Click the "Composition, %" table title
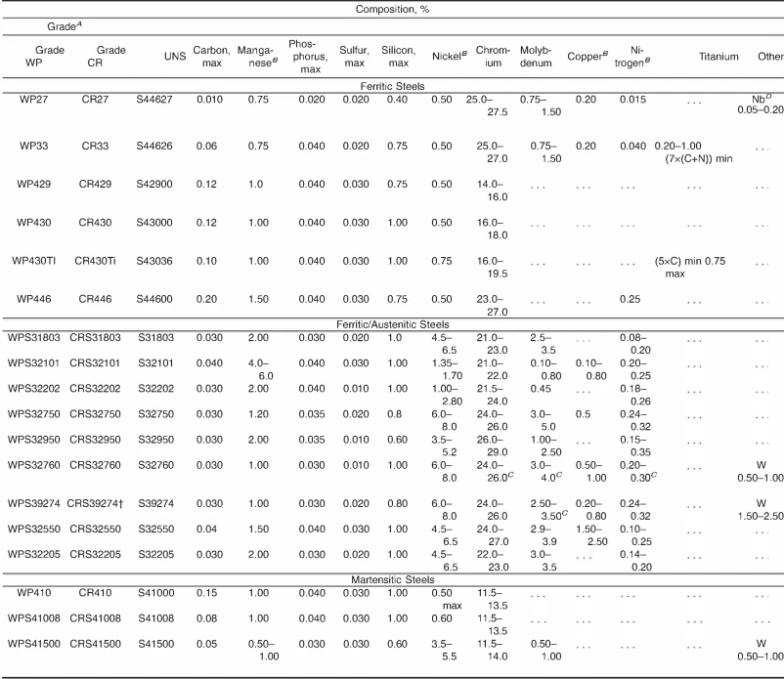Screen dimensions: 784x679 point(392,9)
